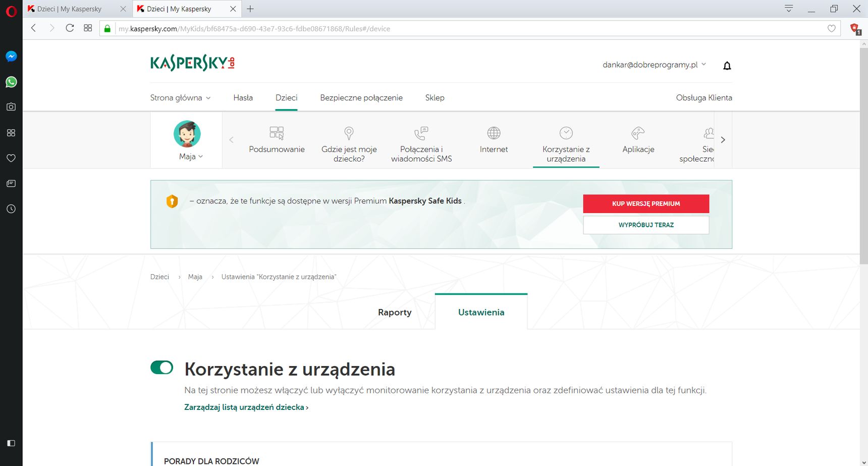Open the dankar@dobreprogramy.pl account dropdown
The height and width of the screenshot is (466, 868).
point(654,65)
